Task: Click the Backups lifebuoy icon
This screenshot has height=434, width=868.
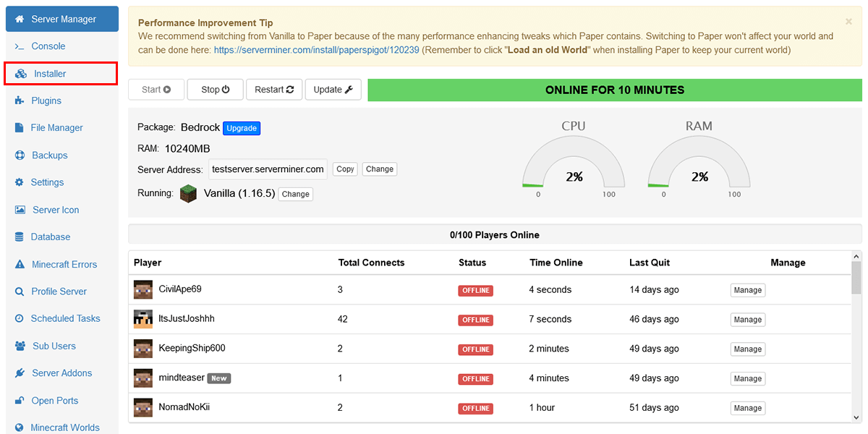Action: (20, 156)
